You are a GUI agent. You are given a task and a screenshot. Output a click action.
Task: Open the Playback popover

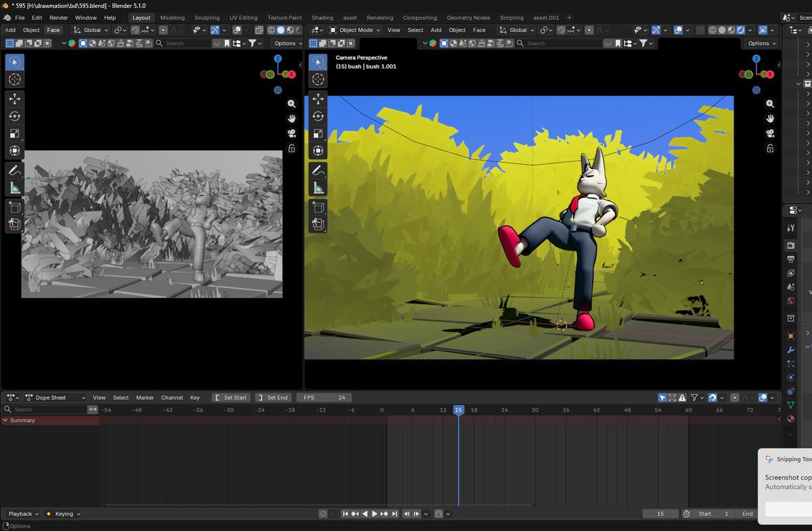click(x=23, y=514)
